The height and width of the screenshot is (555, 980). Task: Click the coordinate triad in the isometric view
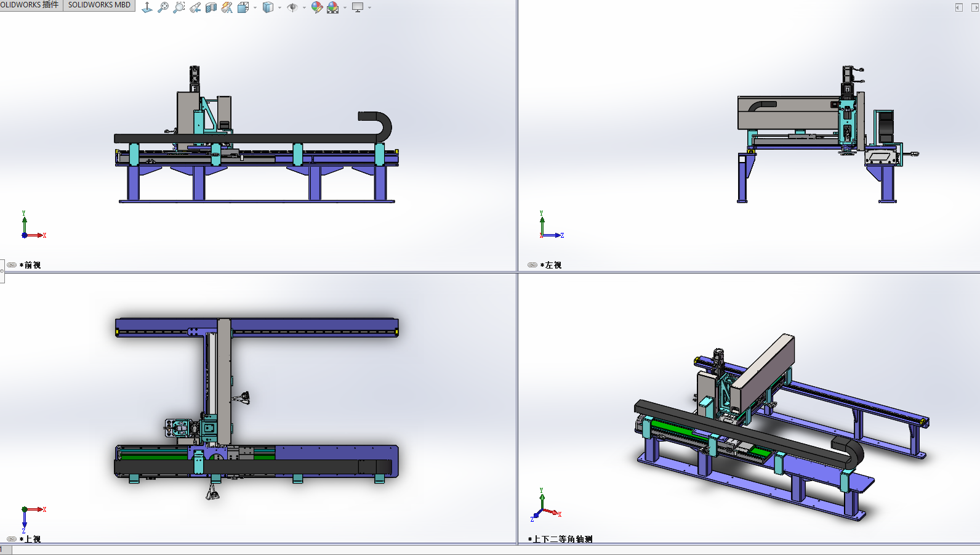545,506
